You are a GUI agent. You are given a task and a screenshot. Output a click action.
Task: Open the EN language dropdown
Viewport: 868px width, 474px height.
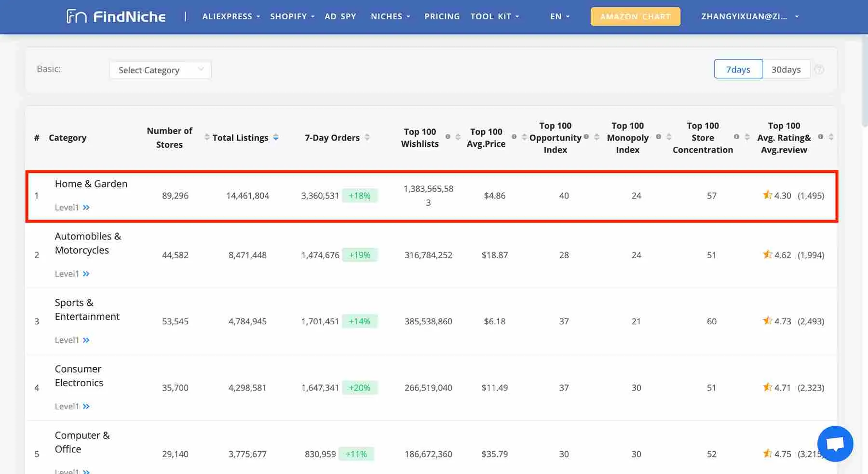click(559, 16)
